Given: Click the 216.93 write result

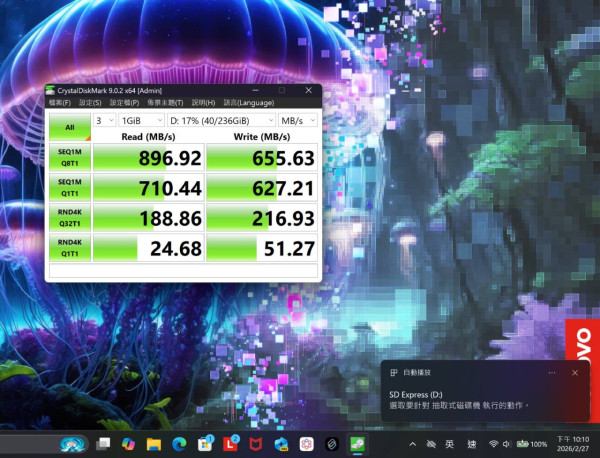Looking at the screenshot, I should [x=262, y=218].
